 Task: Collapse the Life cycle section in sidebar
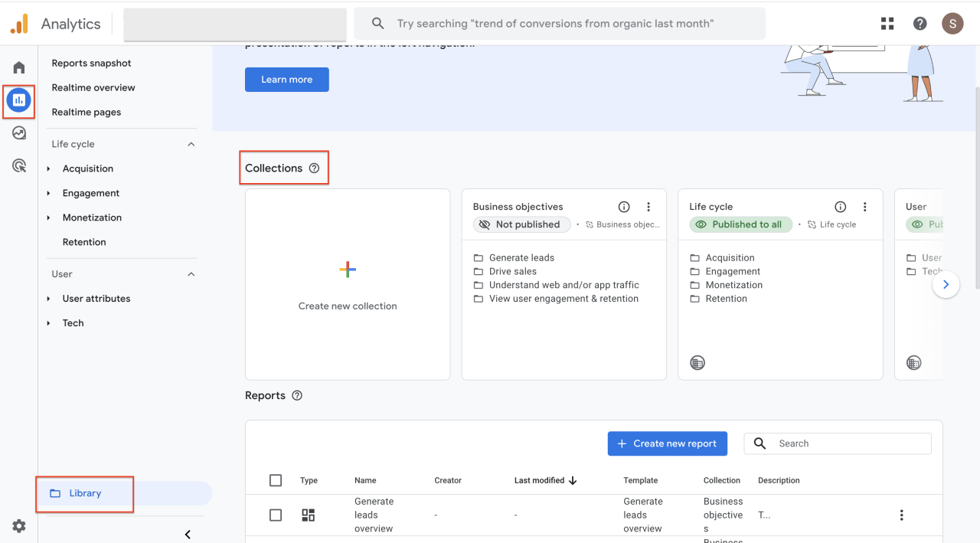pyautogui.click(x=191, y=144)
